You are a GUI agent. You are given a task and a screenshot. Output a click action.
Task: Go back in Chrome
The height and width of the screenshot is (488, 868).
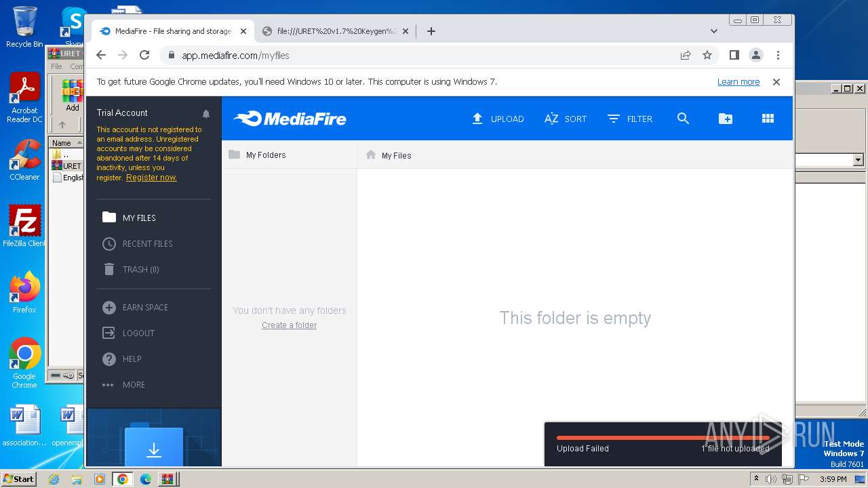tap(101, 55)
